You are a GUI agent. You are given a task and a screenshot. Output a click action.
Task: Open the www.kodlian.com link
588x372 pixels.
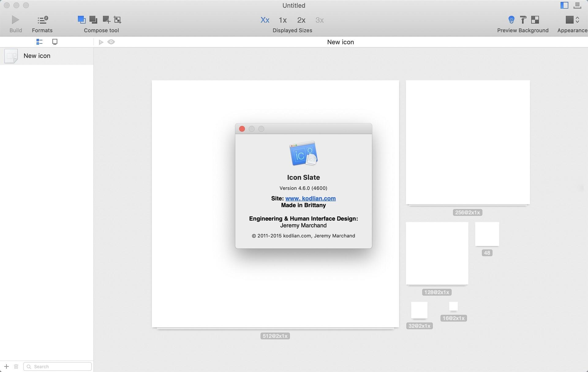(x=311, y=198)
